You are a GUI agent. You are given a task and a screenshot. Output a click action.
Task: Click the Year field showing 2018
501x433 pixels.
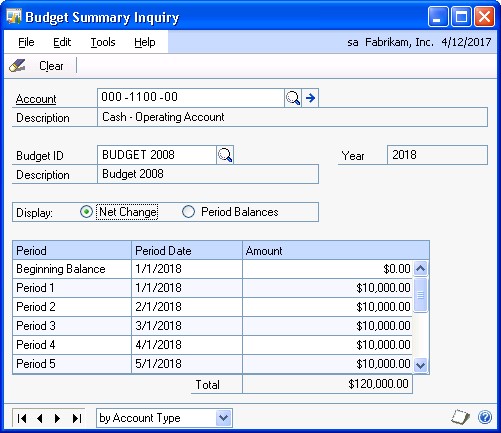tap(437, 155)
